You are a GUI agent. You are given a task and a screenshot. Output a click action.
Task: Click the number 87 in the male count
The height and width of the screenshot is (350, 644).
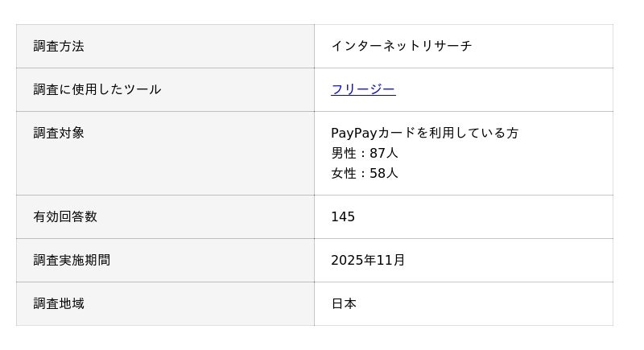tap(377, 154)
